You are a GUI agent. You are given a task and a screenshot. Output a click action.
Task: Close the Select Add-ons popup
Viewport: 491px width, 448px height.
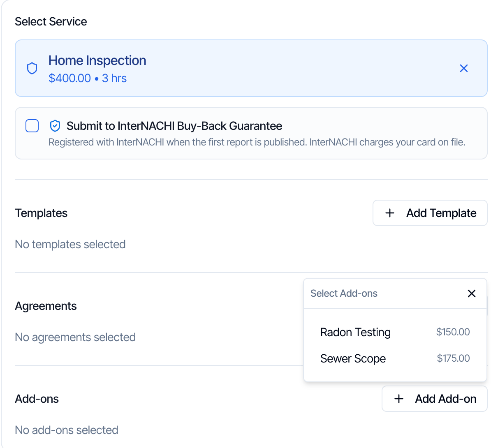[x=472, y=293]
